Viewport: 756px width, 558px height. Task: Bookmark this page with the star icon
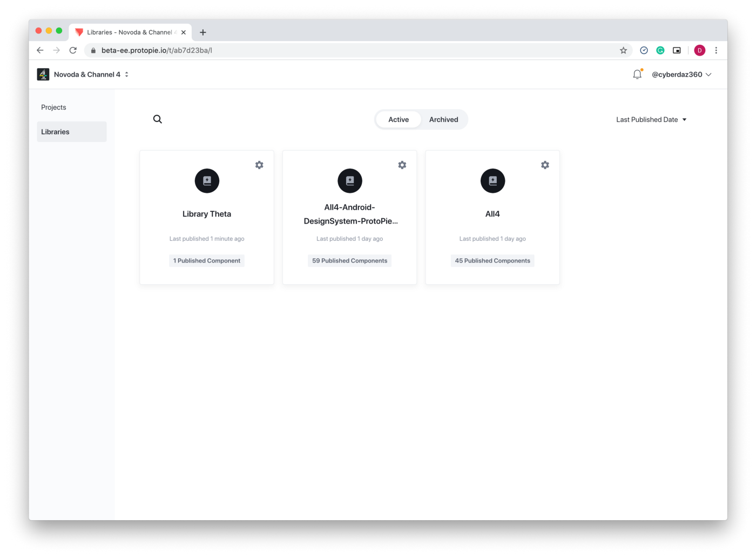(623, 50)
